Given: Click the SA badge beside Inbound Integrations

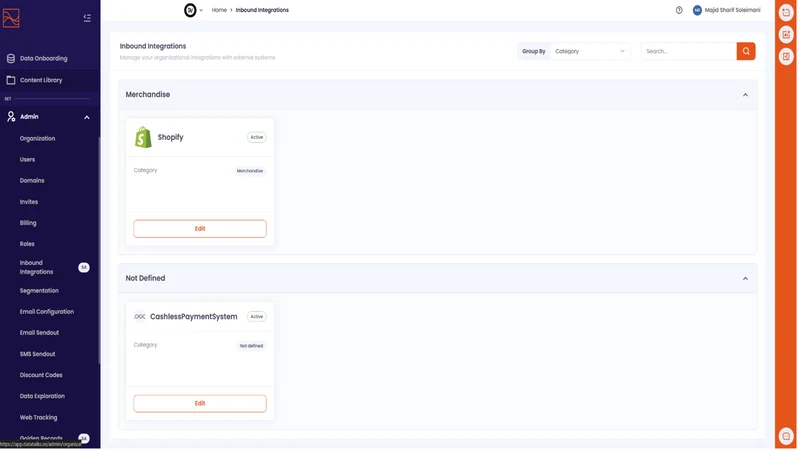Looking at the screenshot, I should 84,267.
